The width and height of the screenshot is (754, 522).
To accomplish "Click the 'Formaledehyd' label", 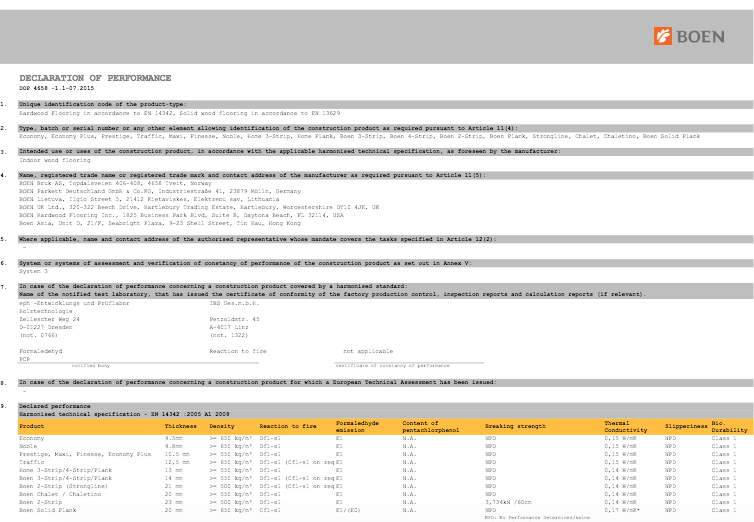I will pyautogui.click(x=41, y=351).
